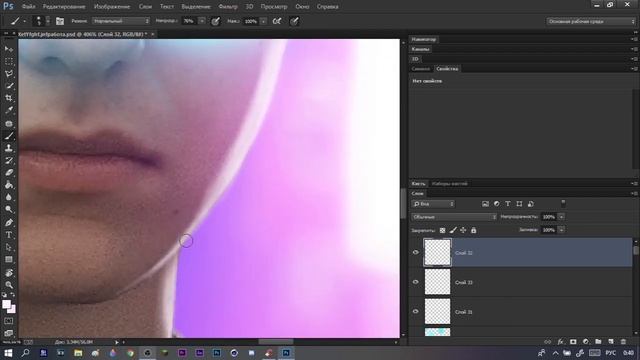Create a new layer group
Image resolution: width=640 pixels, height=360 pixels.
(598, 342)
